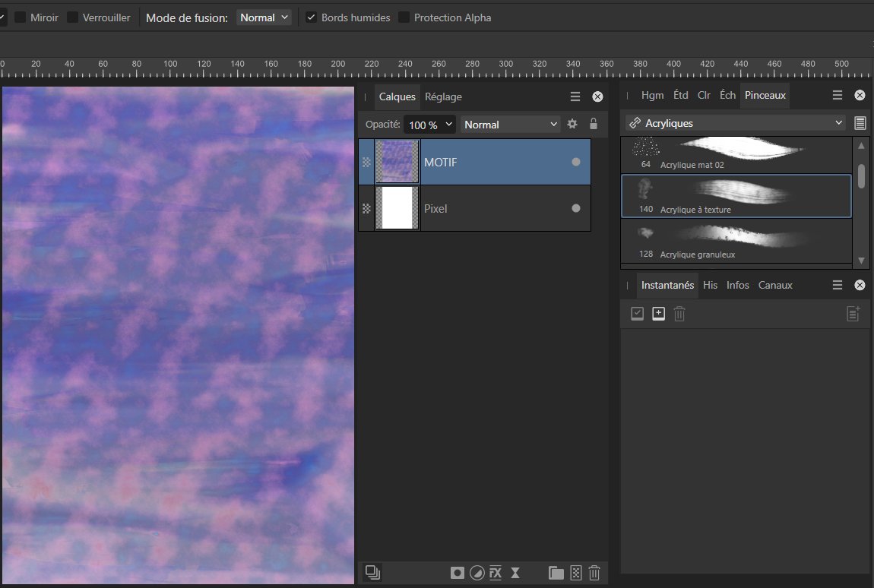This screenshot has width=874, height=588.
Task: Click brush list scroll down arrow
Action: (x=861, y=261)
